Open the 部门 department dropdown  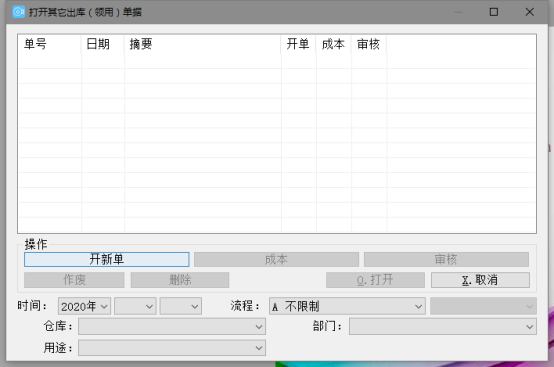pos(443,326)
